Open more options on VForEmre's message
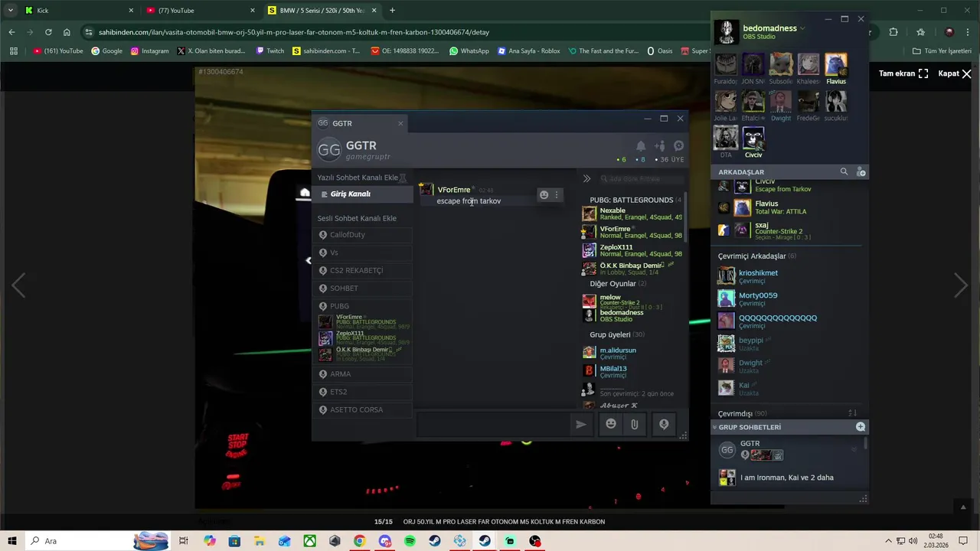Viewport: 980px width, 551px height. (557, 194)
